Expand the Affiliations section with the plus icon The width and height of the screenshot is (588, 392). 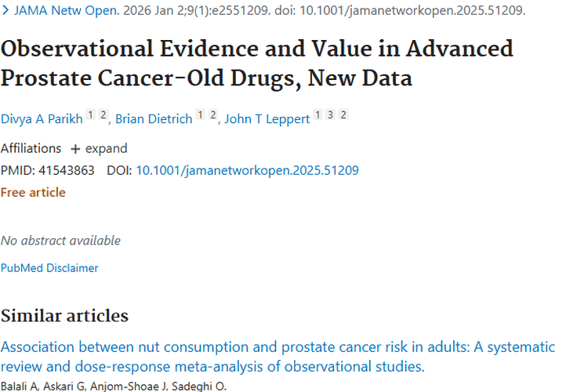coord(76,149)
